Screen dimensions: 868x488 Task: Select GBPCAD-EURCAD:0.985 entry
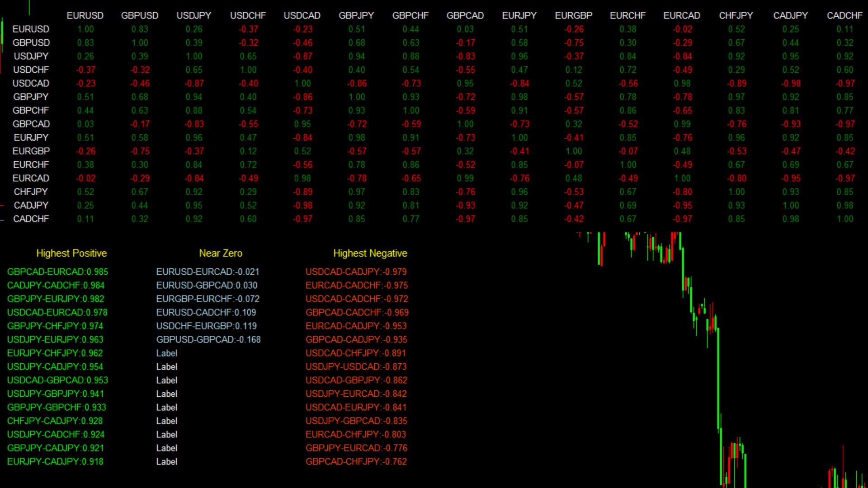coord(57,272)
